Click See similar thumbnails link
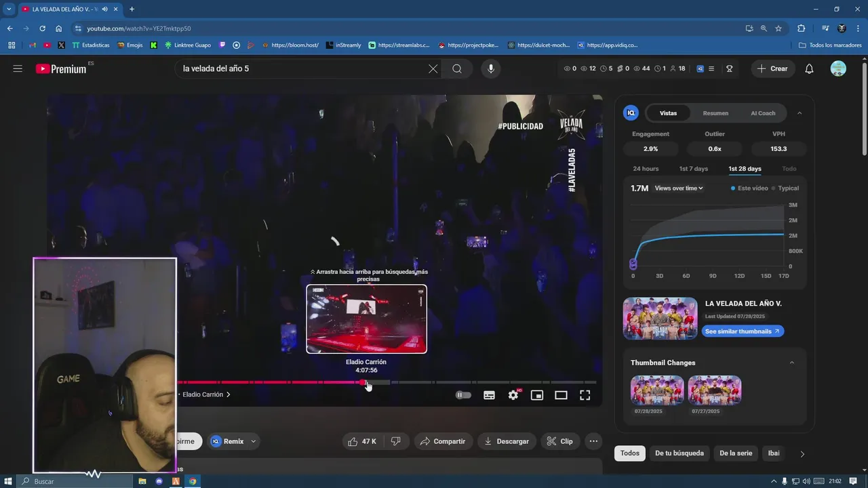The image size is (868, 488). point(743,331)
